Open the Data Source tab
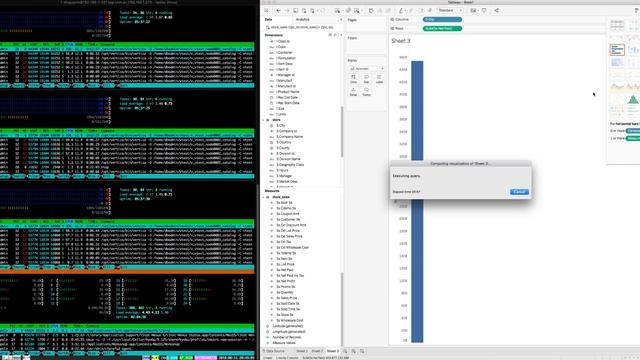 tap(274, 351)
